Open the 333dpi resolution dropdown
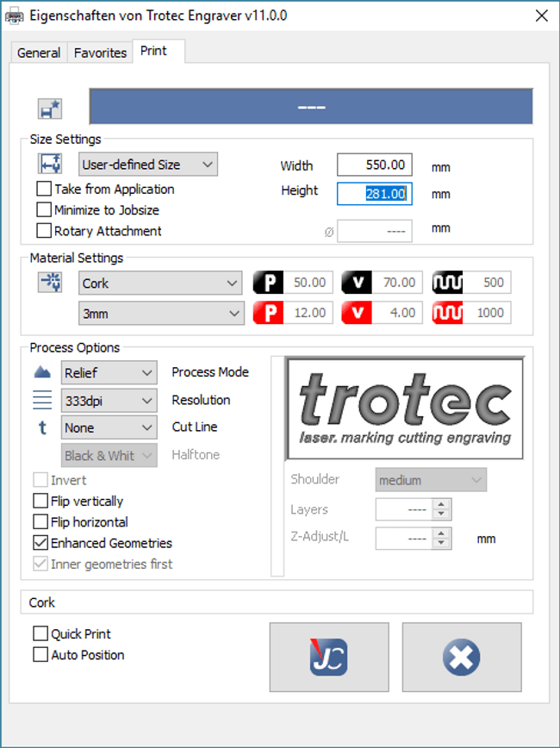The width and height of the screenshot is (560, 748). (109, 401)
